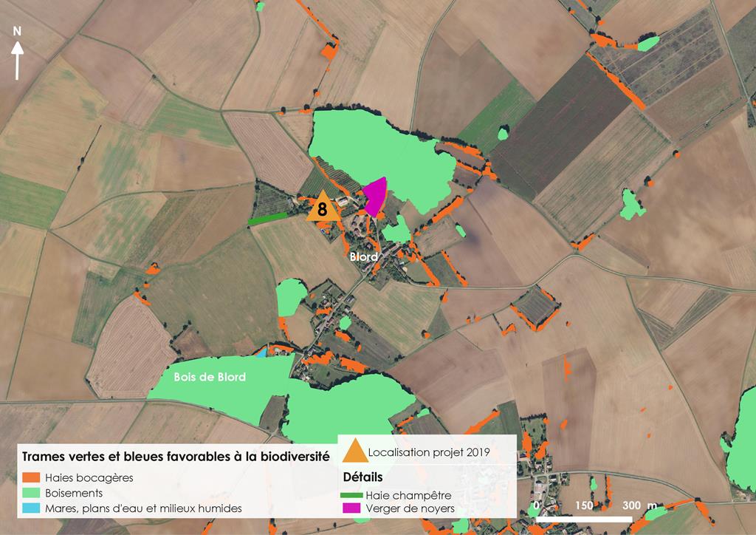Screen dimensions: 756x535
Task: Click the orange Haies bocagères legend swatch
Action: click(31, 477)
